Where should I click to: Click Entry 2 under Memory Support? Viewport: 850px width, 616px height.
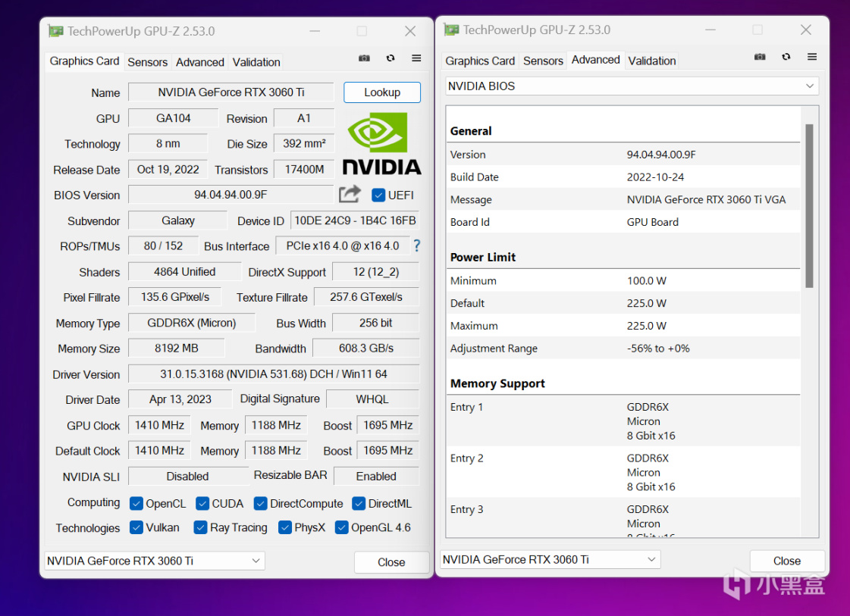623,472
